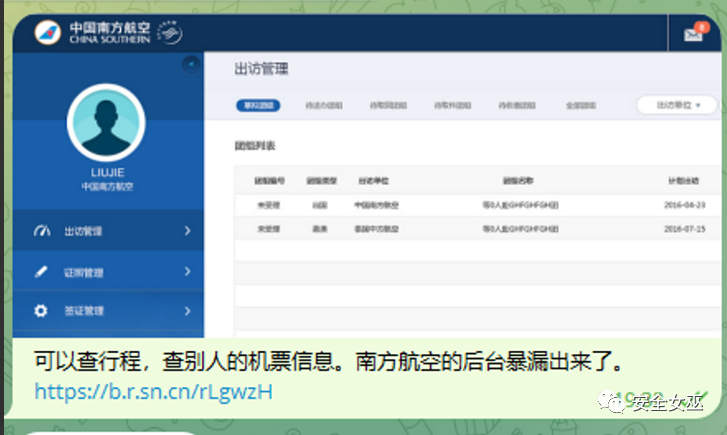Switch to the 全部团组 tab
The width and height of the screenshot is (727, 435).
click(x=581, y=106)
